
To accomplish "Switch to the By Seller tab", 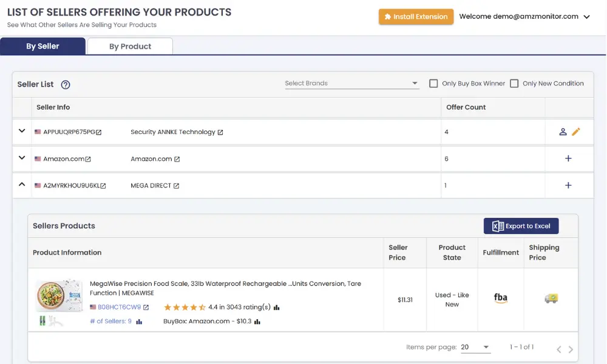I will [42, 46].
